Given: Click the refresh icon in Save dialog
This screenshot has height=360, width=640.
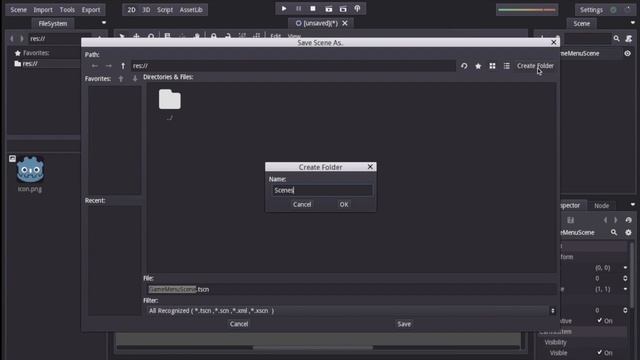Looking at the screenshot, I should point(464,66).
